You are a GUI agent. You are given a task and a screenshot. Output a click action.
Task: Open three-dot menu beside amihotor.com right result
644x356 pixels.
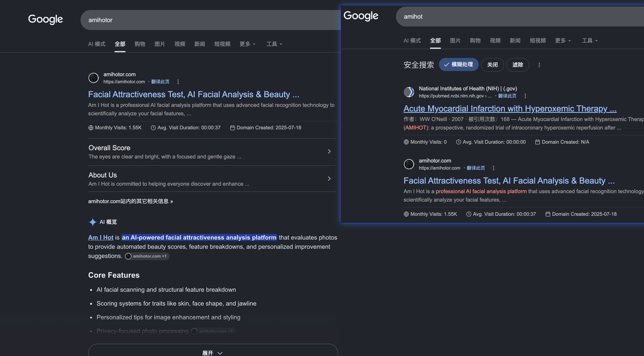[493, 168]
